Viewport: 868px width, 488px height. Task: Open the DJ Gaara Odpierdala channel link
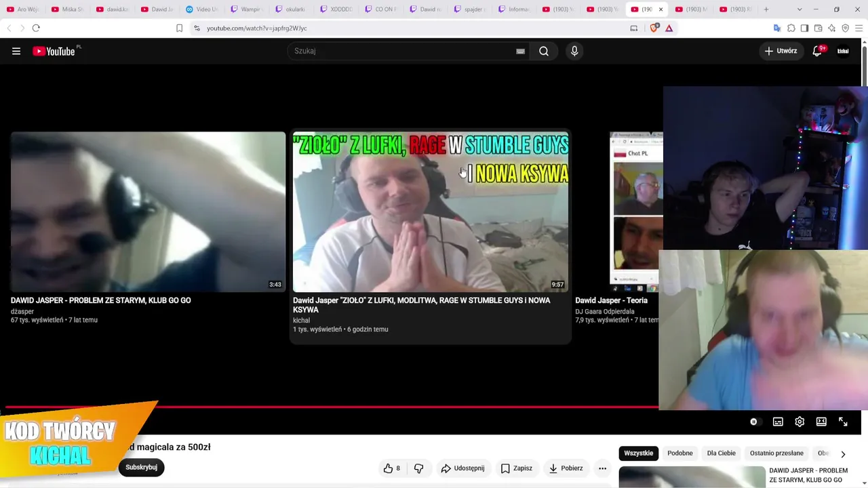[605, 312]
